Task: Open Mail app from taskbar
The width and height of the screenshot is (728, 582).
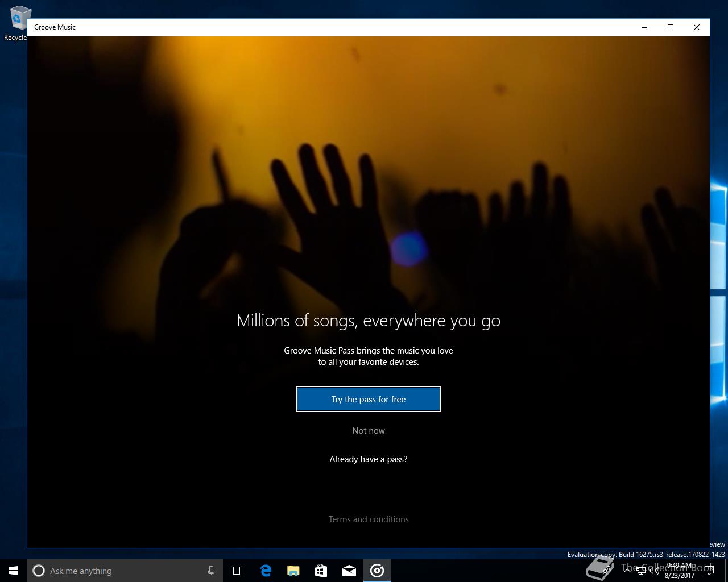Action: (349, 571)
